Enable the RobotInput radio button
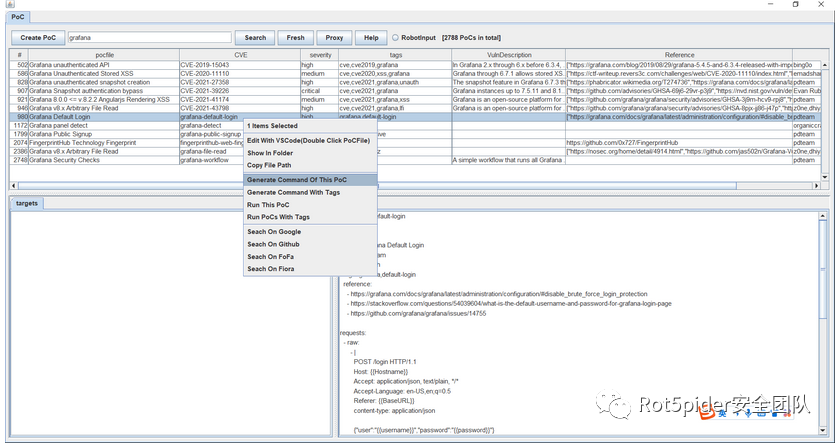Screen dimensions: 837x443 [396, 38]
